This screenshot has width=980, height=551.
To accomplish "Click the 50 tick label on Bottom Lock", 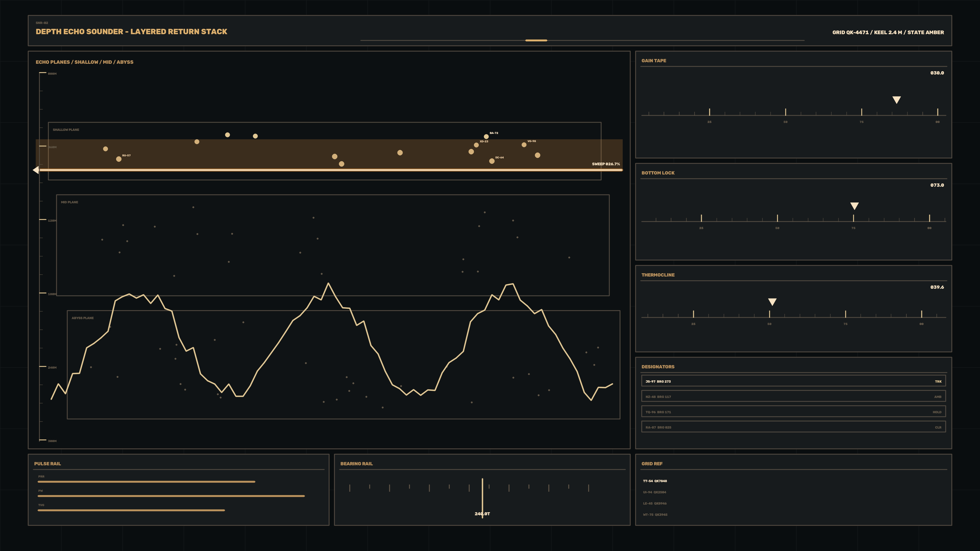I will tap(777, 228).
